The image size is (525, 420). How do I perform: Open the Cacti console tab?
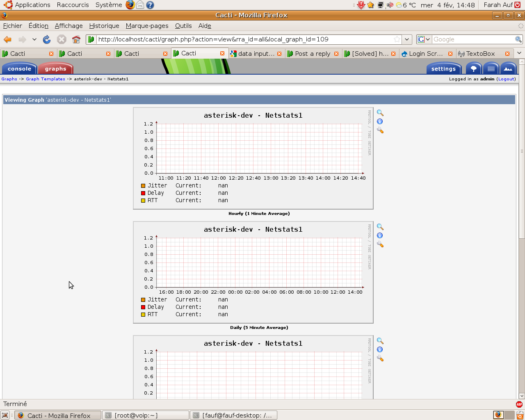coord(19,68)
